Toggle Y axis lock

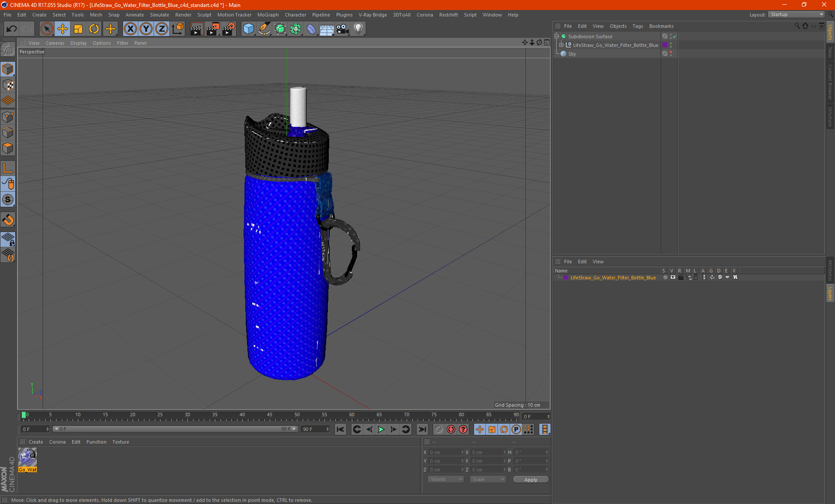(146, 29)
